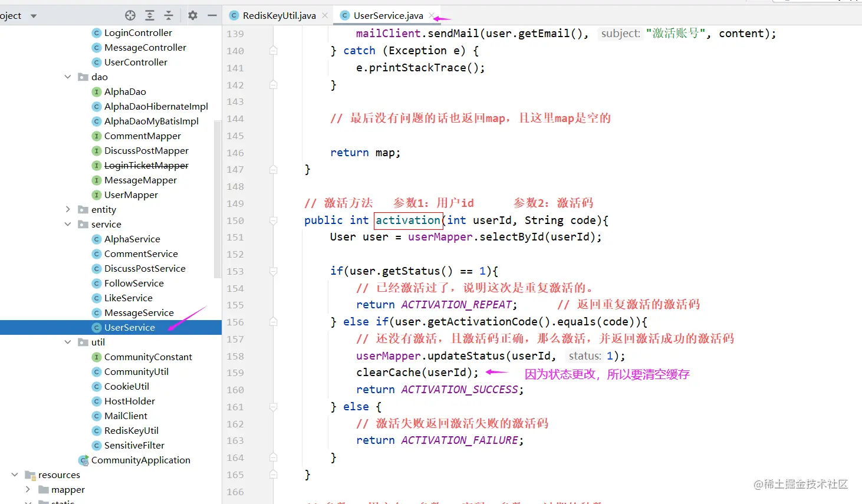The height and width of the screenshot is (504, 862).
Task: Click the UserMapper interface icon
Action: point(97,195)
